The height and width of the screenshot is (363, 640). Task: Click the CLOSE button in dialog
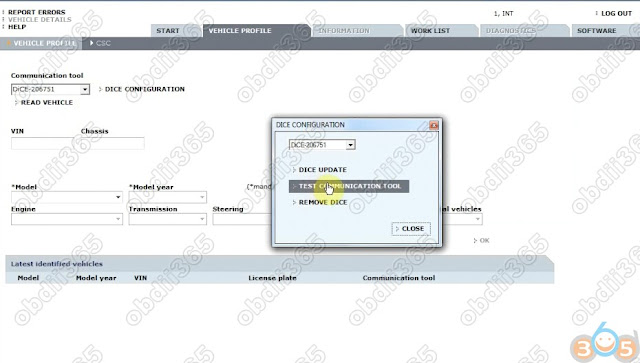pyautogui.click(x=411, y=229)
